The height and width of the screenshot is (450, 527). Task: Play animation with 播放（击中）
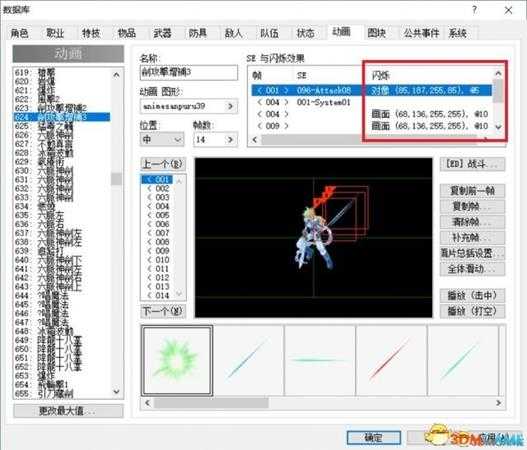pos(472,295)
